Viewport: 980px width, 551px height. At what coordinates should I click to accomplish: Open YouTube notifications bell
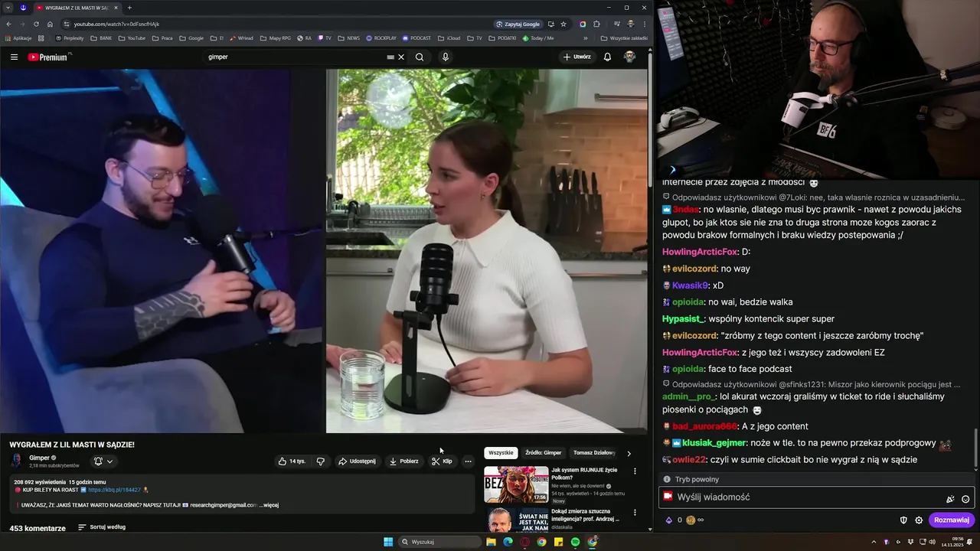click(x=607, y=57)
